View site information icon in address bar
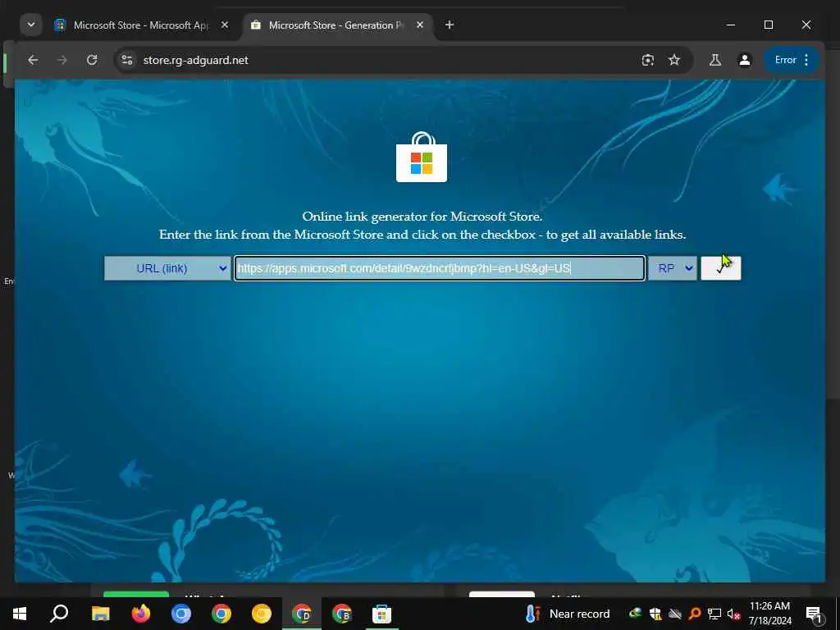840x630 pixels. [x=127, y=60]
